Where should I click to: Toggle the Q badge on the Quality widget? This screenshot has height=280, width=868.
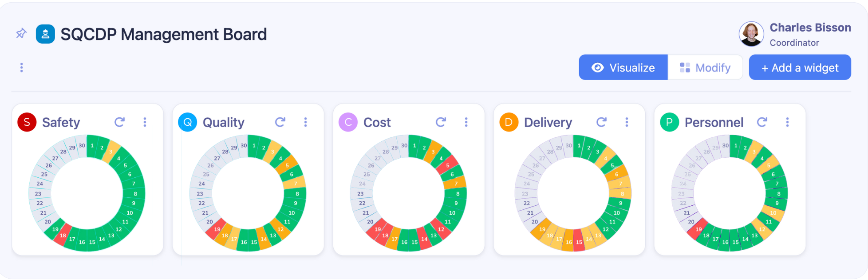click(x=187, y=122)
